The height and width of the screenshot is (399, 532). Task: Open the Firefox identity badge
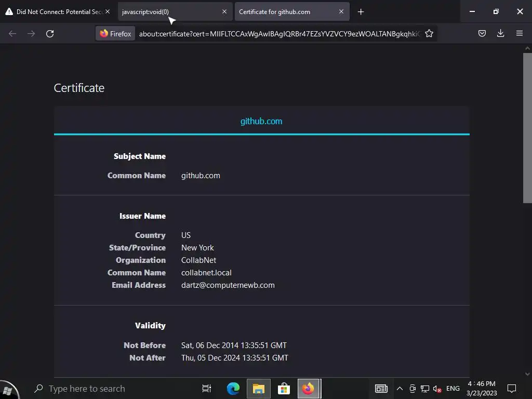coord(115,34)
